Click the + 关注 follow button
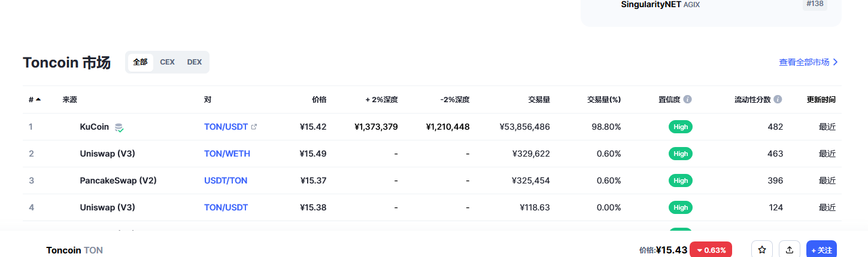 pos(821,250)
